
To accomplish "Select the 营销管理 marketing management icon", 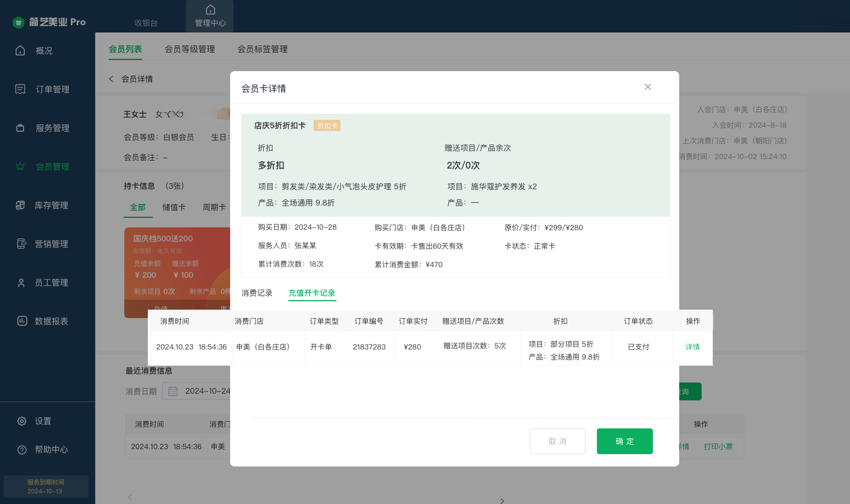I will (52, 244).
